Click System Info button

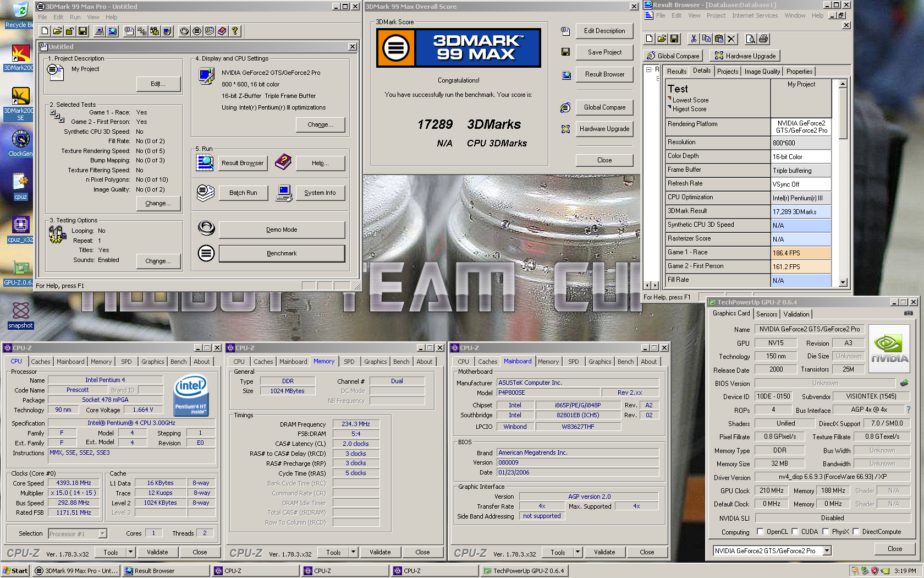(320, 193)
